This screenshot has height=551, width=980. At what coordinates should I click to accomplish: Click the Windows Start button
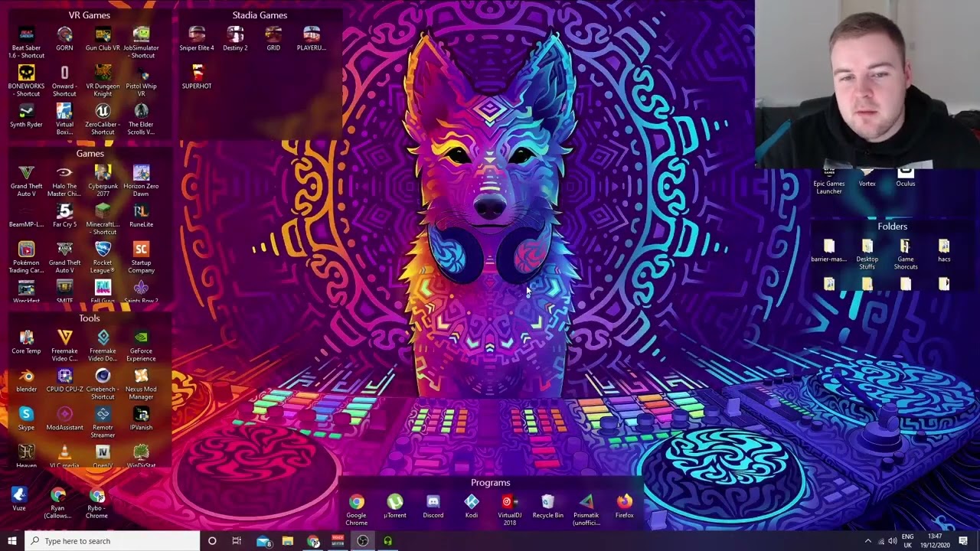click(x=11, y=541)
